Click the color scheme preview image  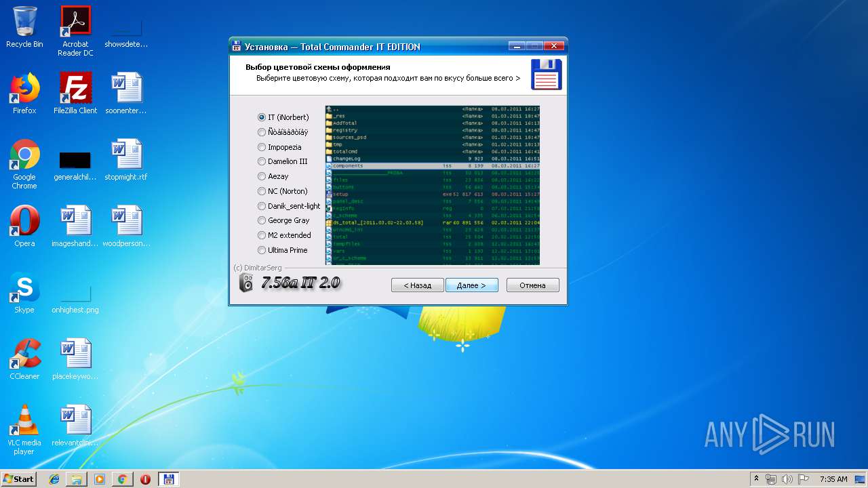pyautogui.click(x=433, y=185)
